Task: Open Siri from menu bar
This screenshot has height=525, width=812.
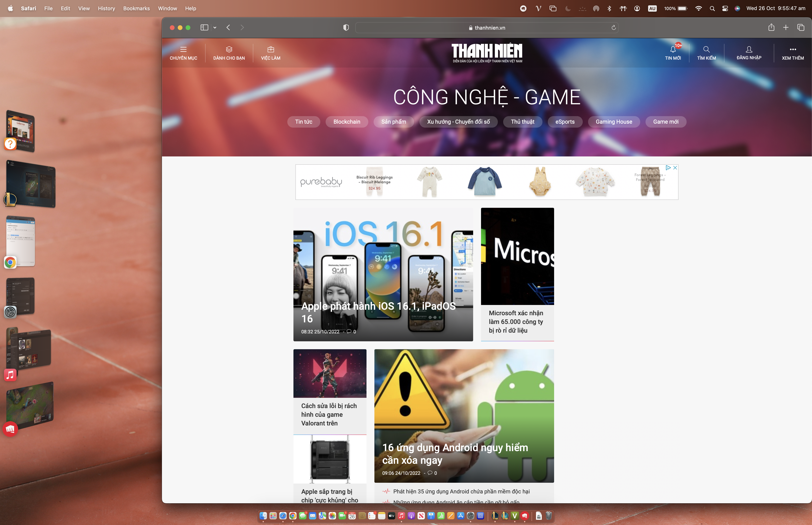Action: tap(737, 8)
